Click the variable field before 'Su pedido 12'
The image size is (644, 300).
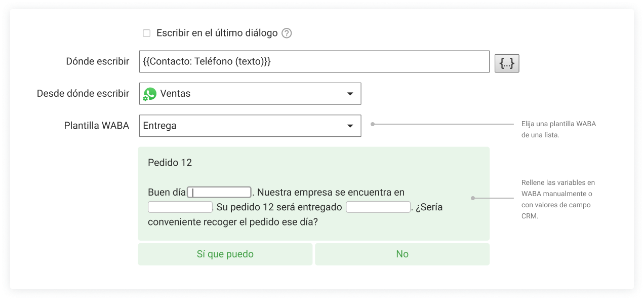tap(180, 207)
